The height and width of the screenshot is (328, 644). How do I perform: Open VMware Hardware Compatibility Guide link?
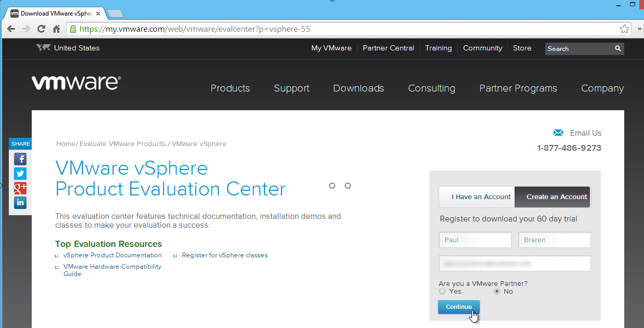coord(112,270)
